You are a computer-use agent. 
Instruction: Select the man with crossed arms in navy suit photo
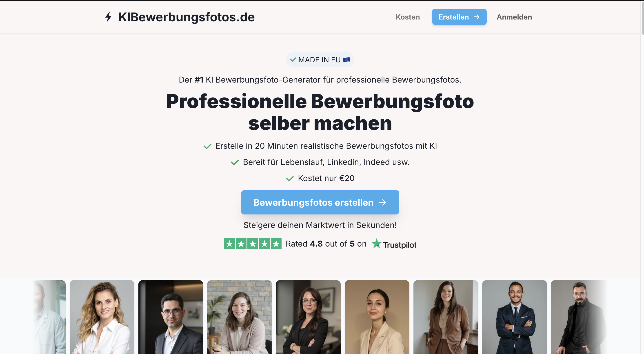click(514, 317)
